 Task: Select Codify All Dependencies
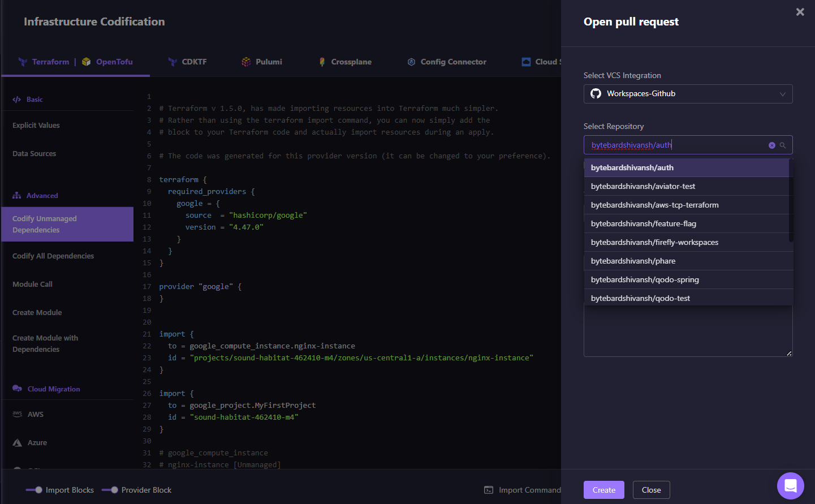click(x=53, y=256)
